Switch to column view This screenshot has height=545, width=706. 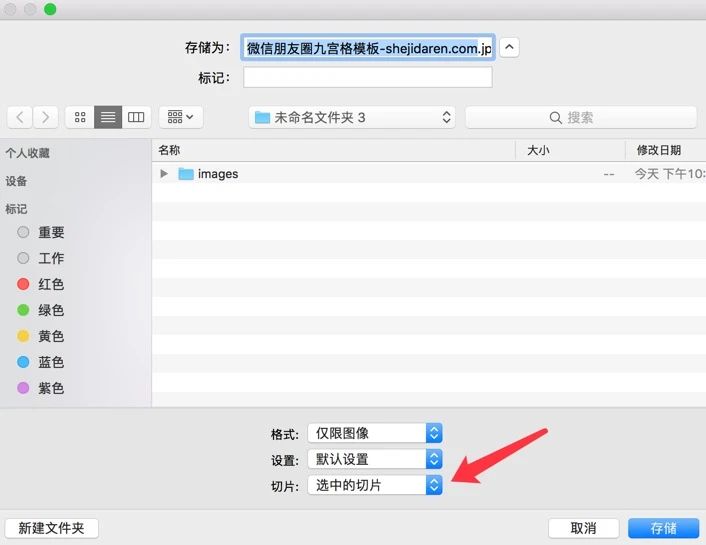click(136, 118)
